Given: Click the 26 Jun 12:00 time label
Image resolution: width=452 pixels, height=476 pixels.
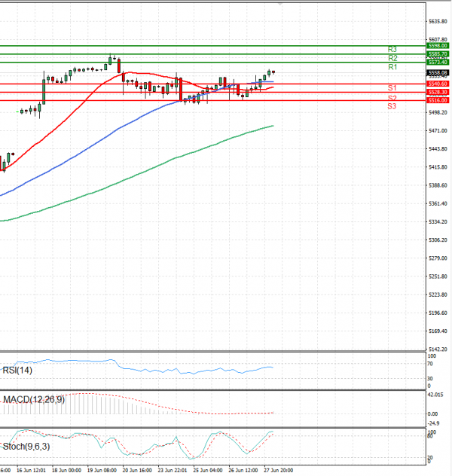Looking at the screenshot, I should pyautogui.click(x=243, y=471).
